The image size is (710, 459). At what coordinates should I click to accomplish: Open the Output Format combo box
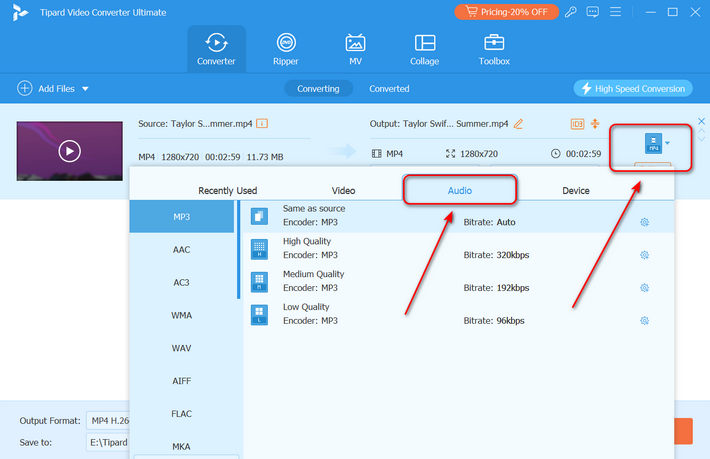[108, 420]
